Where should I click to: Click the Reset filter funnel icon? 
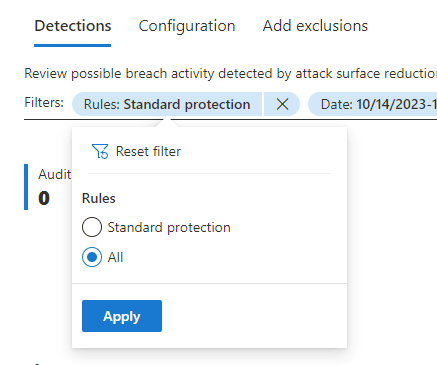(x=100, y=151)
